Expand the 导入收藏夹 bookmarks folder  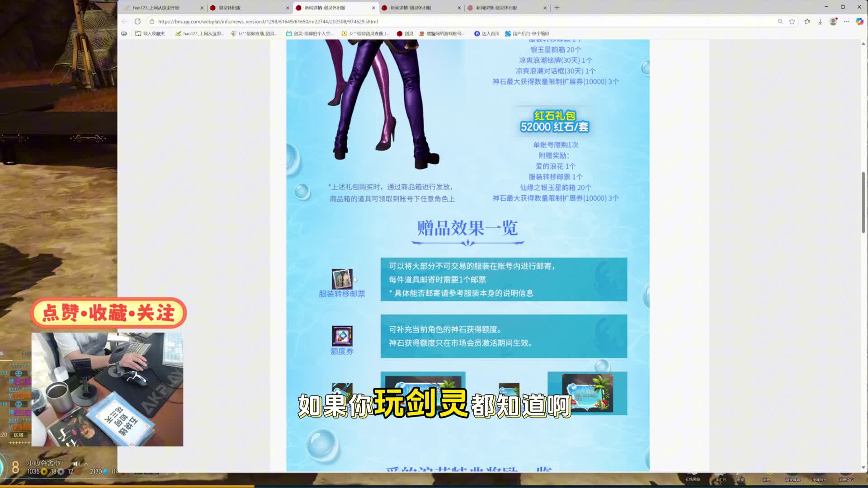click(149, 33)
